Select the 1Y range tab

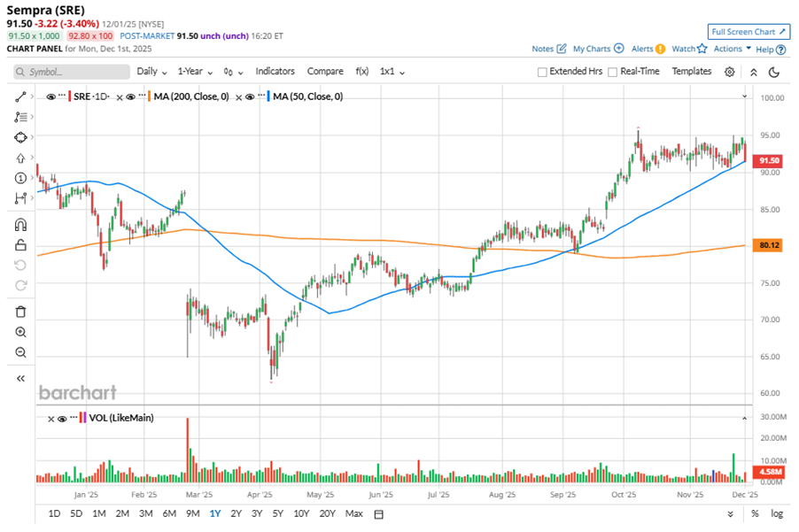pos(215,513)
